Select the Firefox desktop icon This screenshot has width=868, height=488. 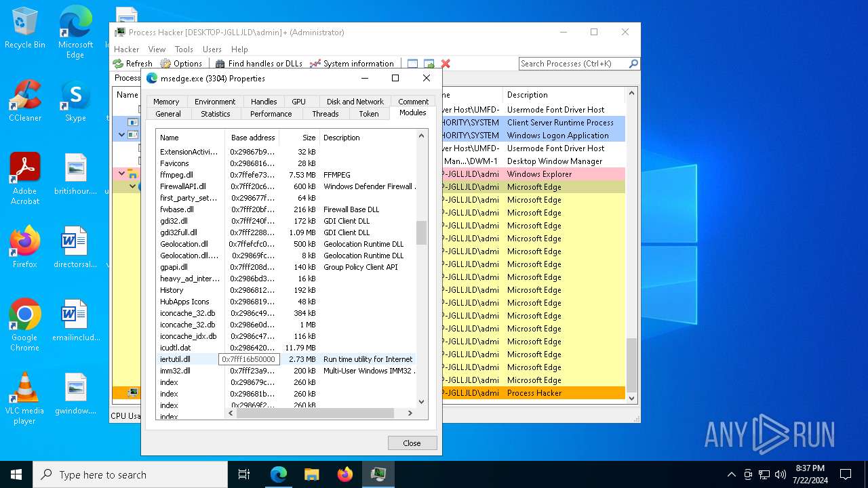(25, 247)
